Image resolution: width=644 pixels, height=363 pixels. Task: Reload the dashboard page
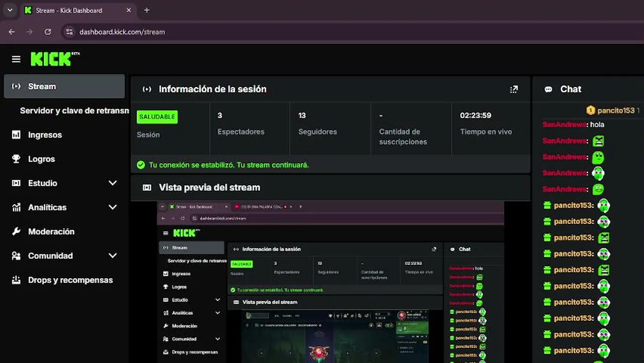pos(47,32)
